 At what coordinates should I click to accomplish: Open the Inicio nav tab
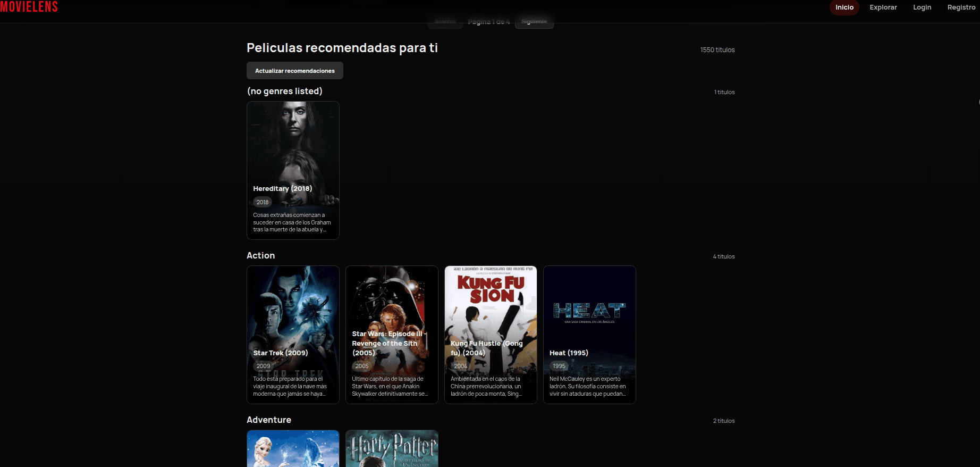point(844,7)
